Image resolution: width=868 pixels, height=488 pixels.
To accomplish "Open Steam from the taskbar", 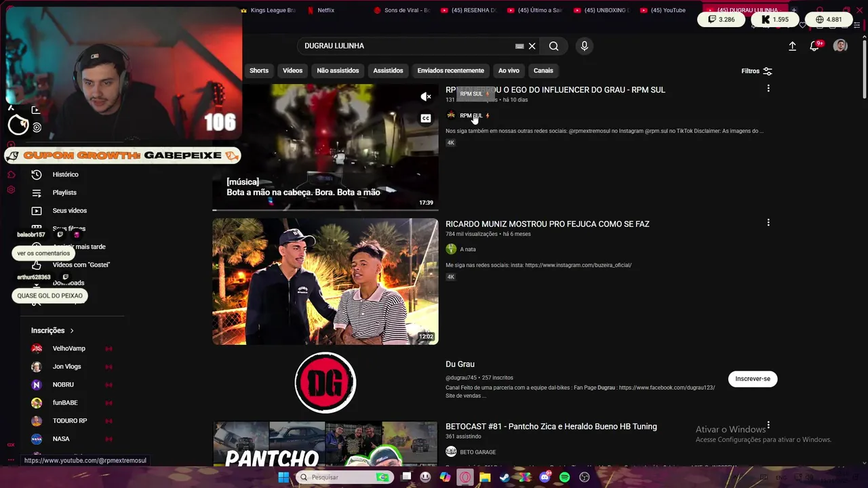I will pos(505,477).
